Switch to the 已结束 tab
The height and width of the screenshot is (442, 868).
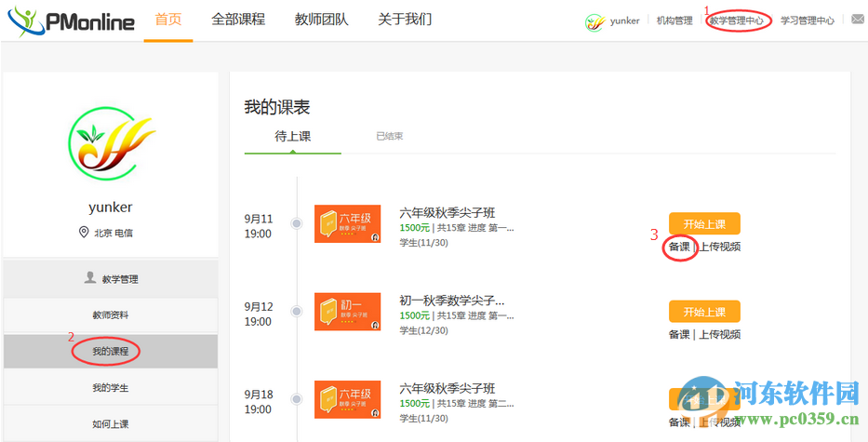tap(390, 136)
